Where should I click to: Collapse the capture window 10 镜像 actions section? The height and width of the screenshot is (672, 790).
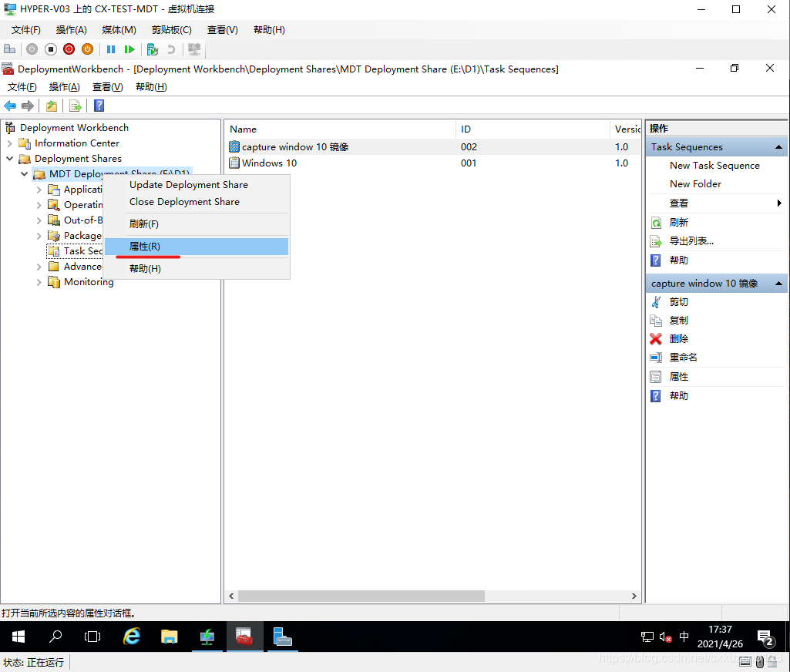778,284
